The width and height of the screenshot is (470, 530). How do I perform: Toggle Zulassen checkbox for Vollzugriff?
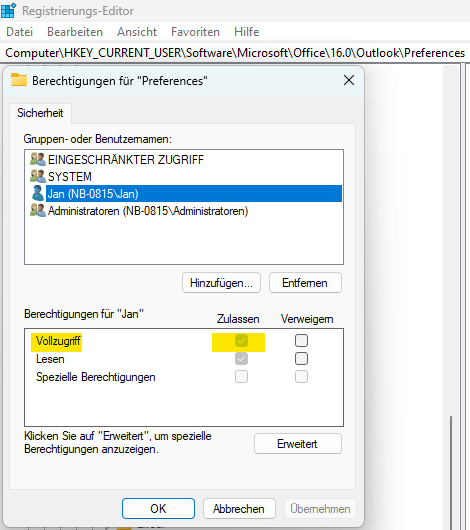tap(241, 341)
